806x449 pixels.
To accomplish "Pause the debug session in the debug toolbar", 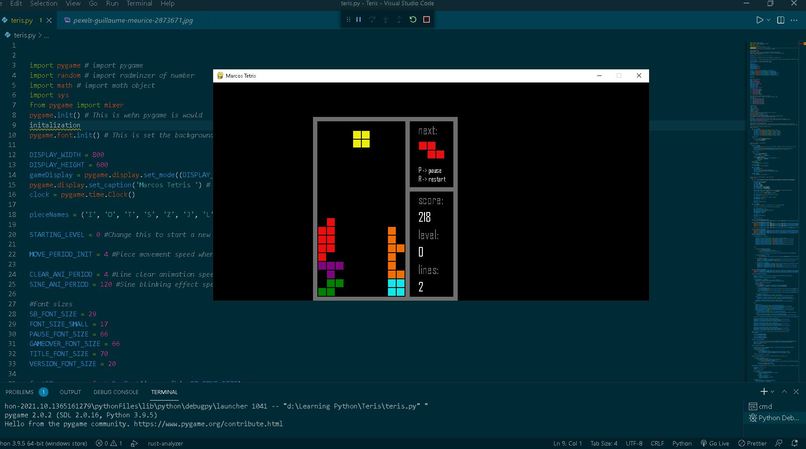I will 358,20.
